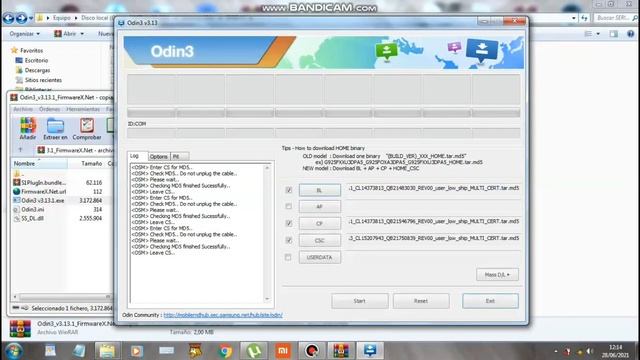Open Bandicam from the taskbar
This screenshot has width=640, height=360.
coord(312,351)
